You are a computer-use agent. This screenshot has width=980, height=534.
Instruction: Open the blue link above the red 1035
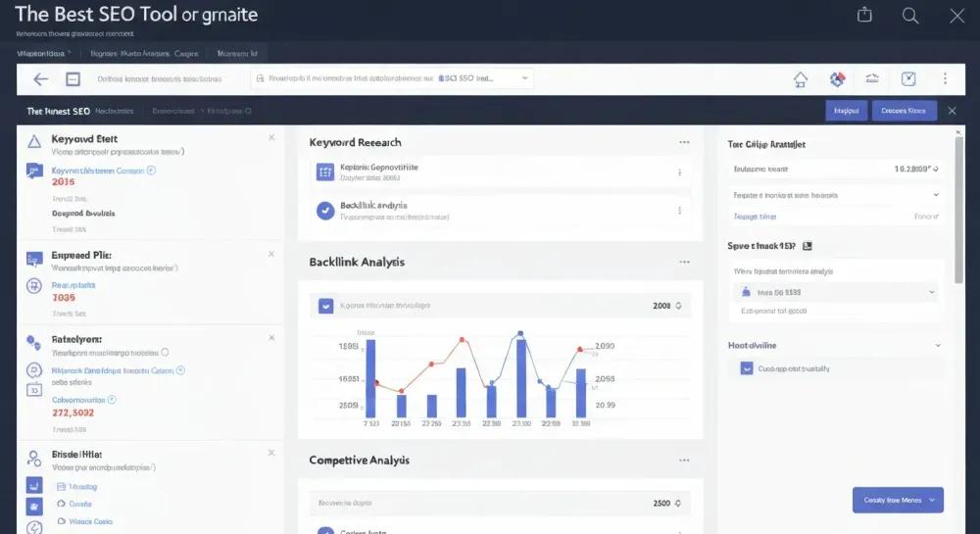pyautogui.click(x=73, y=285)
